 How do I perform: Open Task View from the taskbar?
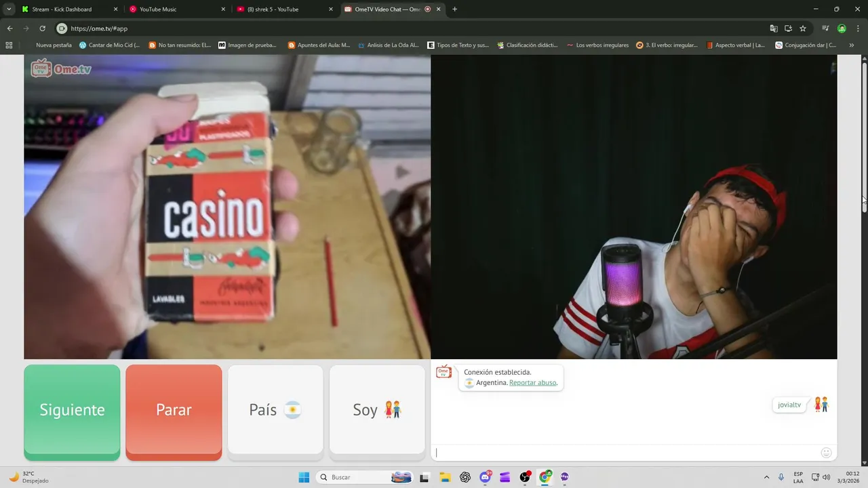425,477
